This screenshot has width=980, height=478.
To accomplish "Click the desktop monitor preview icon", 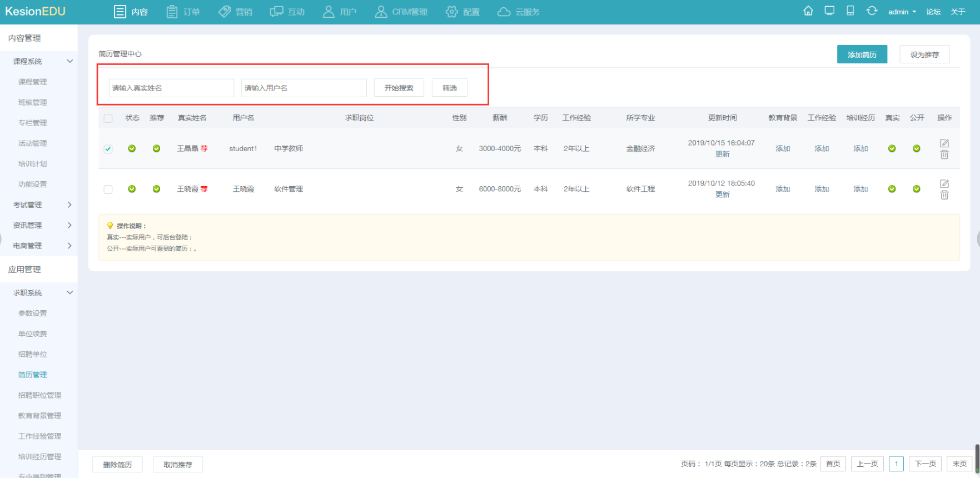I will [x=829, y=11].
